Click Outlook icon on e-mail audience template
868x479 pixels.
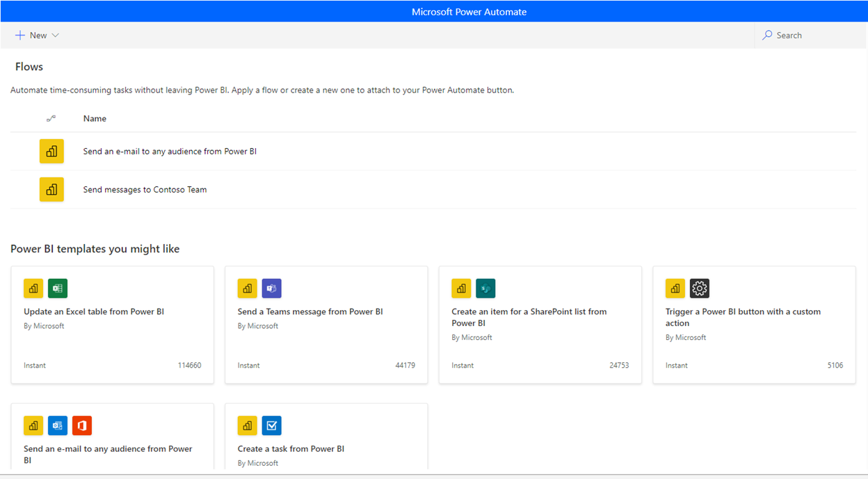pos(58,425)
